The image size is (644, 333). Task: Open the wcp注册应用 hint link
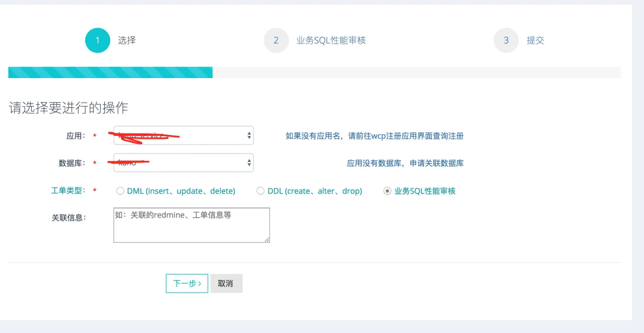tap(374, 136)
